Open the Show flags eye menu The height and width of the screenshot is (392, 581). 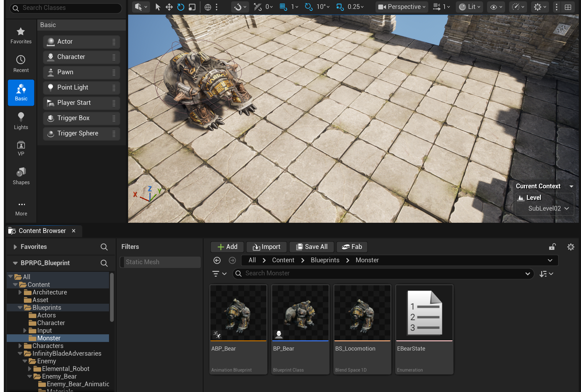496,7
